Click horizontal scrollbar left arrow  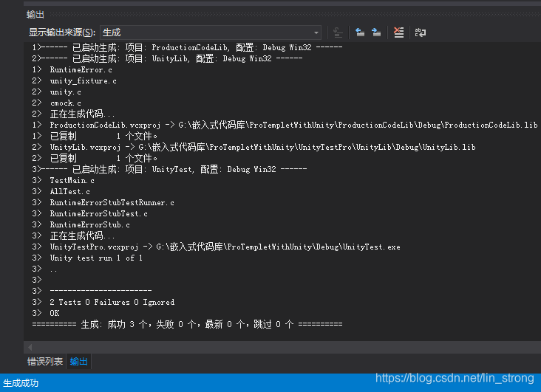pos(30,347)
